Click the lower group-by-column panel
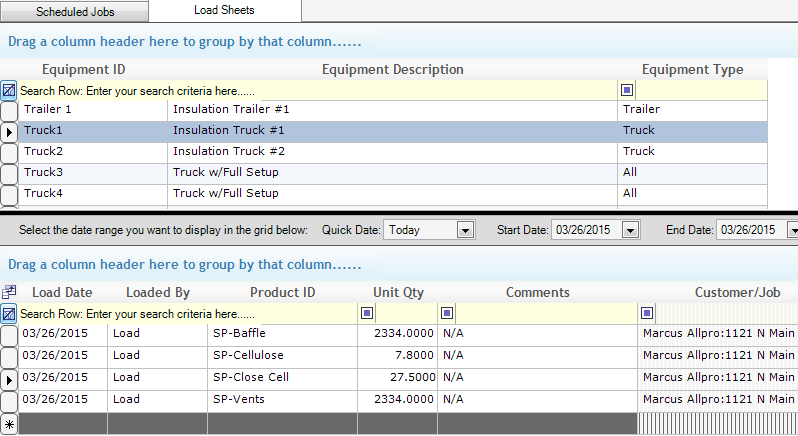Viewport: 798px width, 436px height. point(399,265)
